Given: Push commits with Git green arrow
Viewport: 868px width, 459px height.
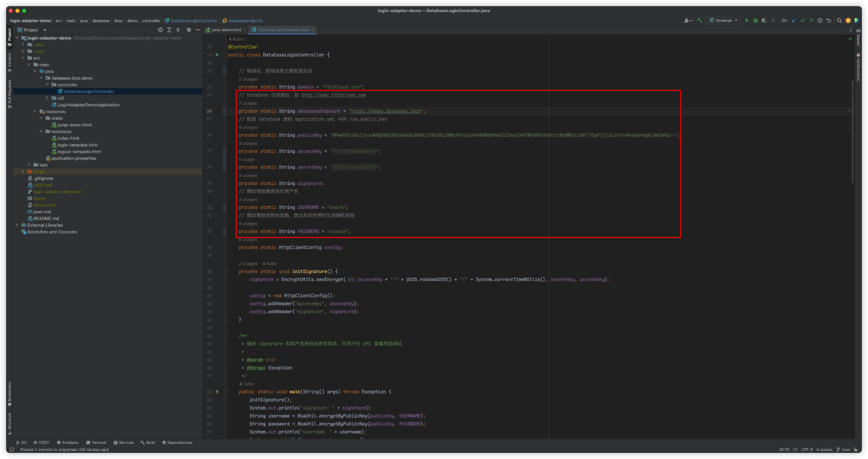Looking at the screenshot, I should pyautogui.click(x=811, y=21).
